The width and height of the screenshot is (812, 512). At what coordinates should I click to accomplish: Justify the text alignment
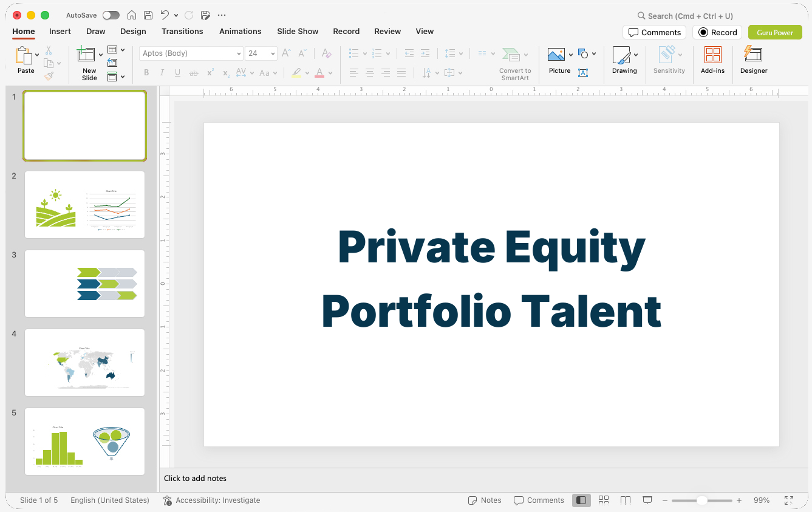[x=401, y=73]
